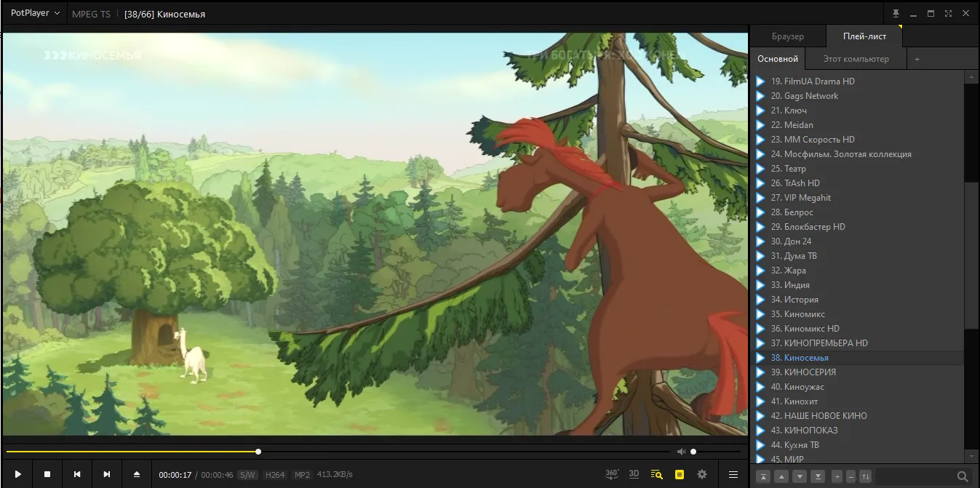The height and width of the screenshot is (488, 980).
Task: Select the Основной playlist tab
Action: pos(778,59)
